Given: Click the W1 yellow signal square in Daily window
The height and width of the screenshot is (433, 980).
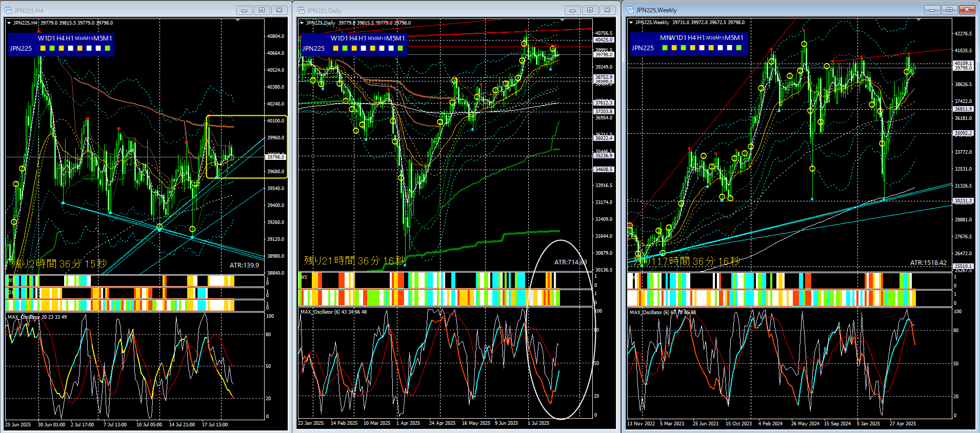Looking at the screenshot, I should click(x=336, y=48).
